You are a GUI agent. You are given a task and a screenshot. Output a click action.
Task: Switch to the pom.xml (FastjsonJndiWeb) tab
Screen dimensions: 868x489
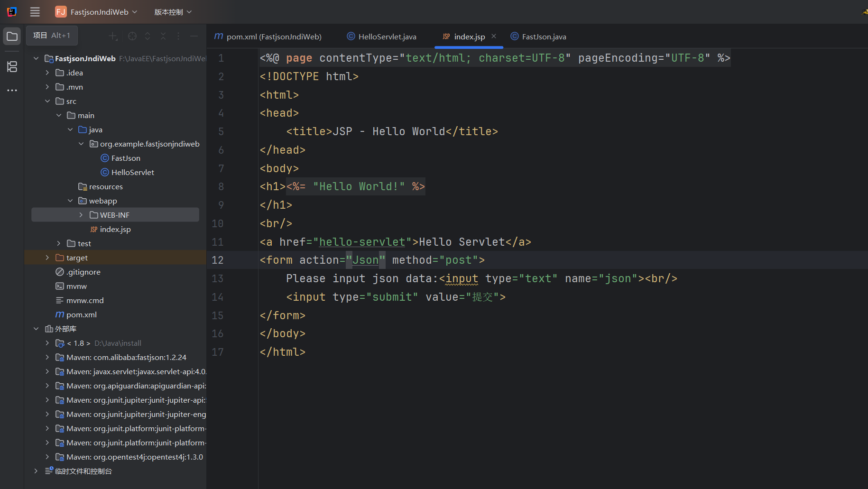coord(268,37)
